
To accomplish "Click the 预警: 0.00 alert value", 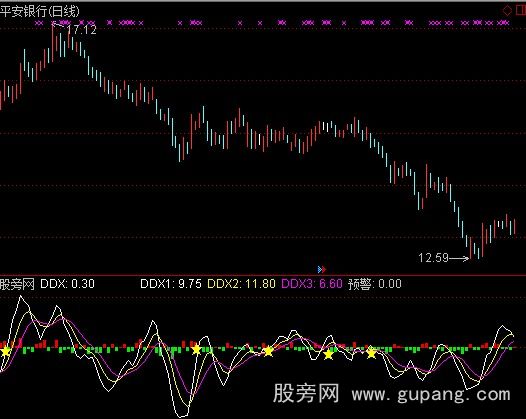I will pyautogui.click(x=375, y=284).
